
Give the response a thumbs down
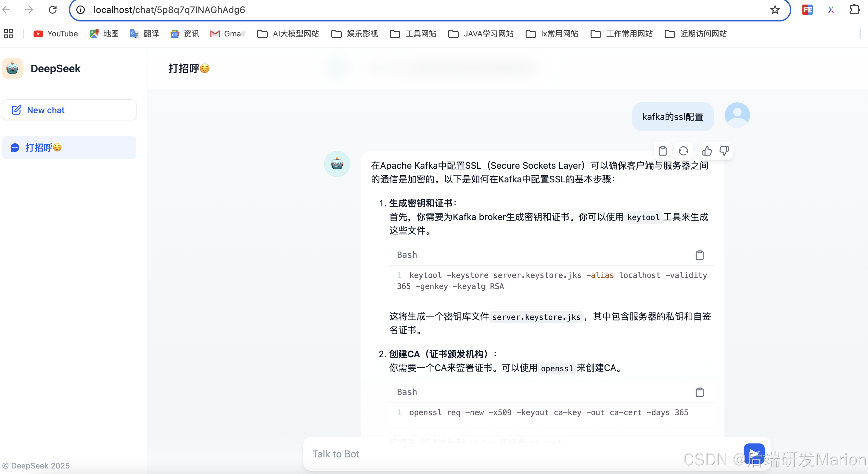724,151
